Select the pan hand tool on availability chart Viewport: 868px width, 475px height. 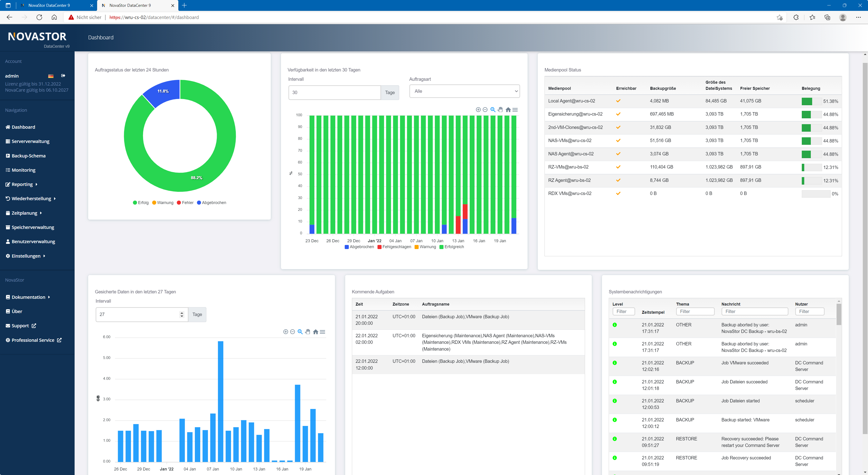pyautogui.click(x=500, y=109)
